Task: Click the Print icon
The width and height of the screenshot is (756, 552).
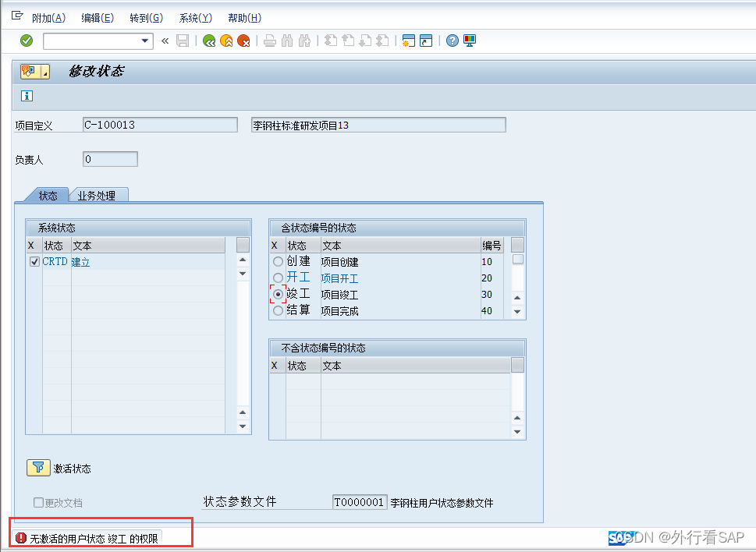Action: pos(270,41)
